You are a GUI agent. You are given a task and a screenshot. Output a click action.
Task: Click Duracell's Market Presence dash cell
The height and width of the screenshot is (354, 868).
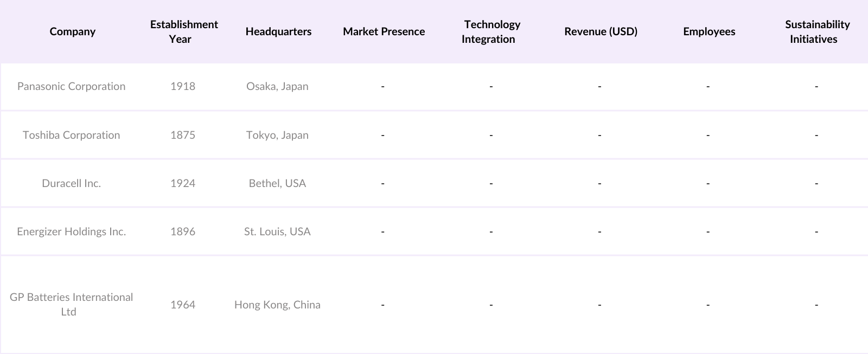pyautogui.click(x=382, y=183)
